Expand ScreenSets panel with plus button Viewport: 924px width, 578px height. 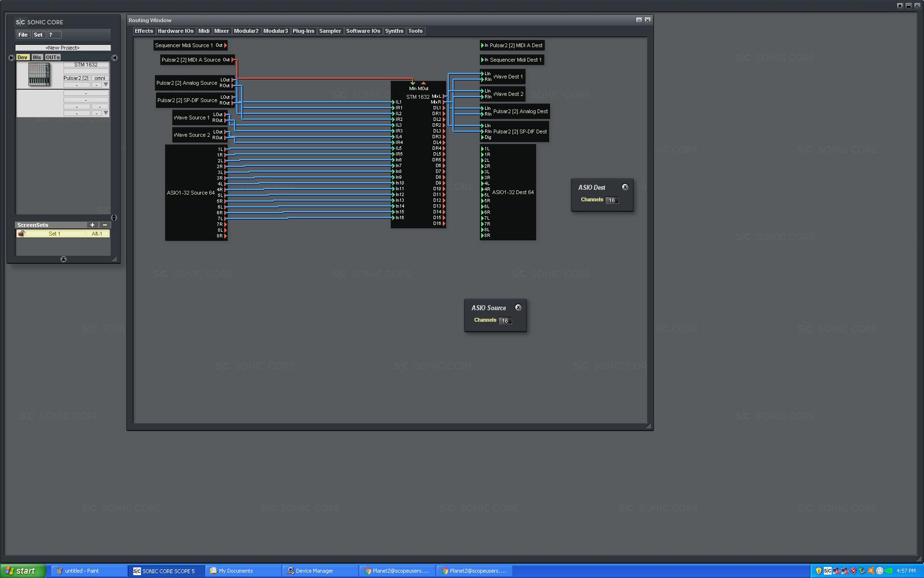click(x=92, y=224)
